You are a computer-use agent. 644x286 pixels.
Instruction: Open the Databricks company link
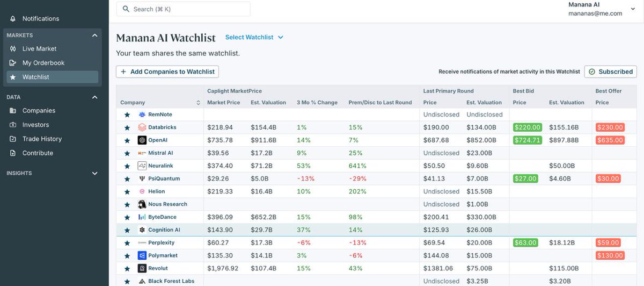[162, 127]
